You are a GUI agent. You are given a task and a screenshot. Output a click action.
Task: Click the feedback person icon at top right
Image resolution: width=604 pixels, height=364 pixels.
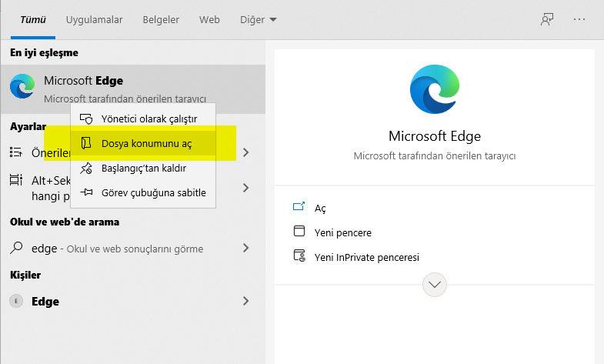547,19
